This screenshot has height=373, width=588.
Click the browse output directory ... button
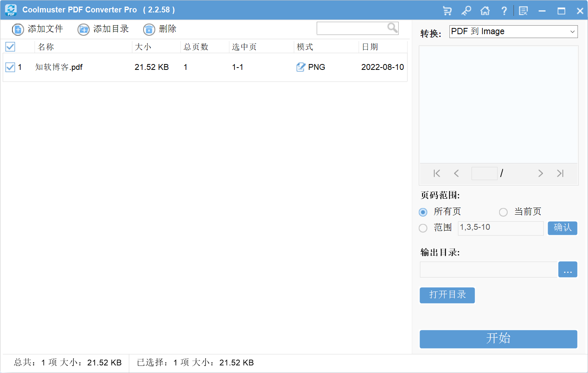568,270
